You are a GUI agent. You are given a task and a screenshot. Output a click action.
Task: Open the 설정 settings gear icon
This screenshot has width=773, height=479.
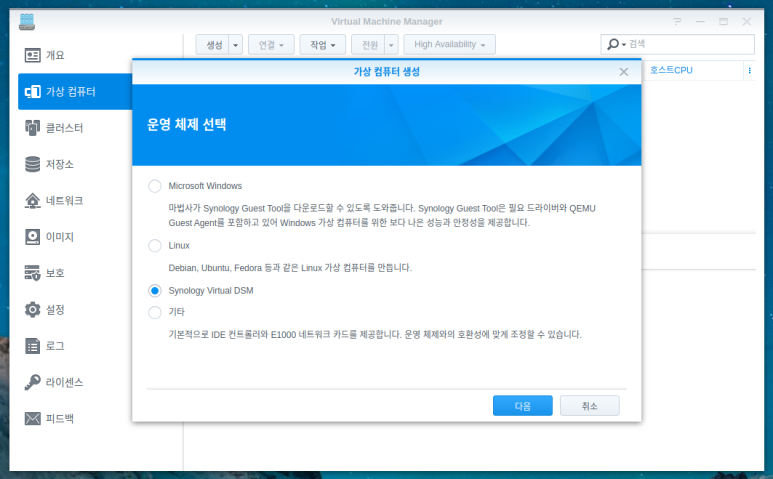[33, 309]
